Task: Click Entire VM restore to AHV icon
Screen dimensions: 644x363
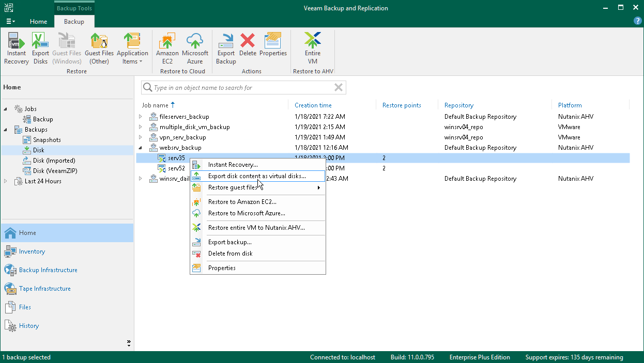Action: pyautogui.click(x=313, y=48)
